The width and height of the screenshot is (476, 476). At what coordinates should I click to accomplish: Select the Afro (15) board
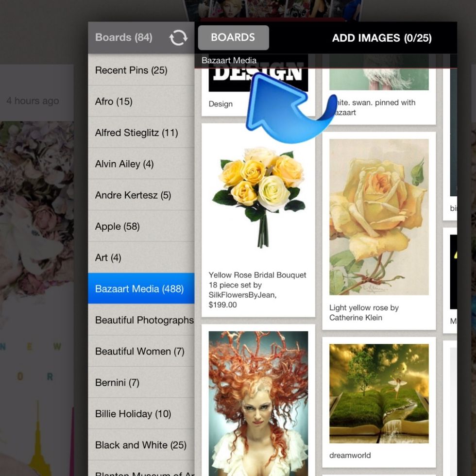141,102
